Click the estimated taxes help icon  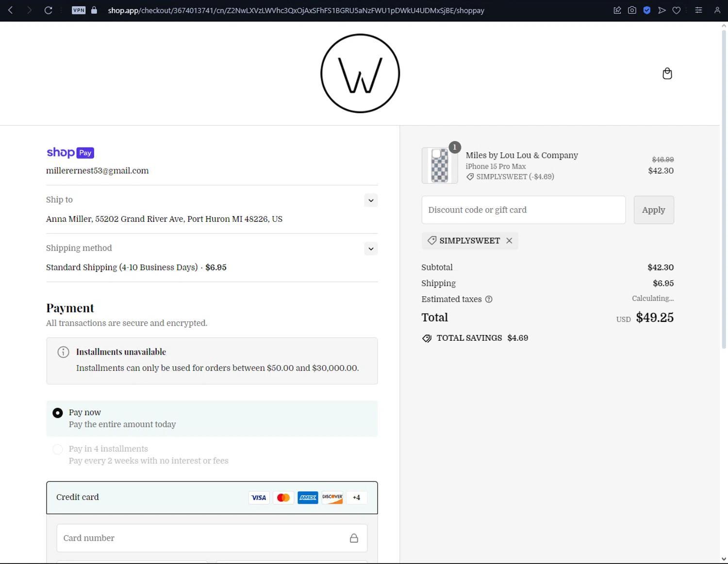pyautogui.click(x=489, y=299)
